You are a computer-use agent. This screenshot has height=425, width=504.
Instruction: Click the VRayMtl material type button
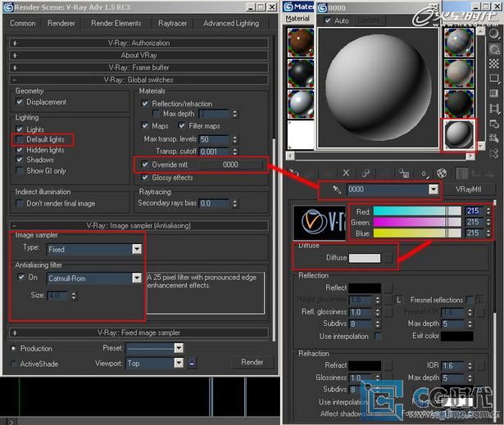point(468,189)
